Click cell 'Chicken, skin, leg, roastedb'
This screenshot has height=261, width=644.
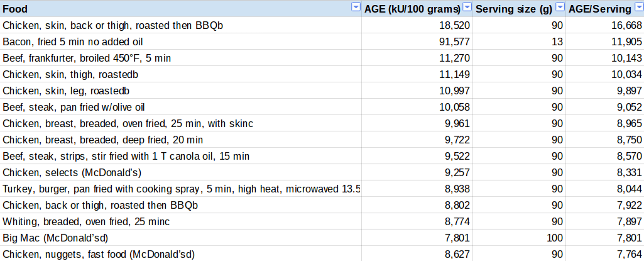181,91
